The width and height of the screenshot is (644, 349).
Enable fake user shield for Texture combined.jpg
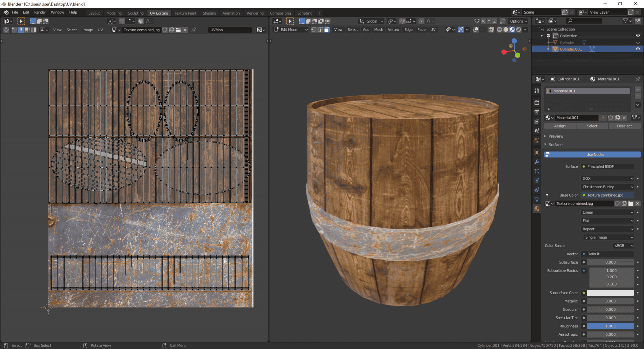618,203
